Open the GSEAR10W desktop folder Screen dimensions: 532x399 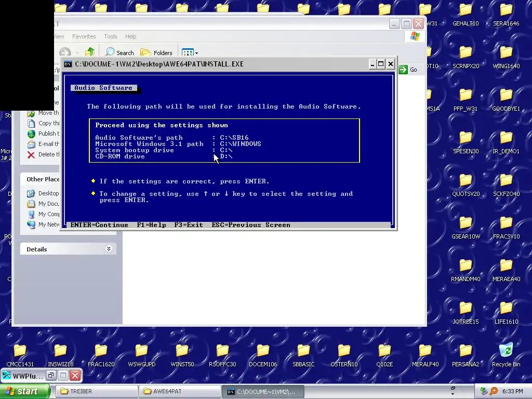click(x=465, y=228)
